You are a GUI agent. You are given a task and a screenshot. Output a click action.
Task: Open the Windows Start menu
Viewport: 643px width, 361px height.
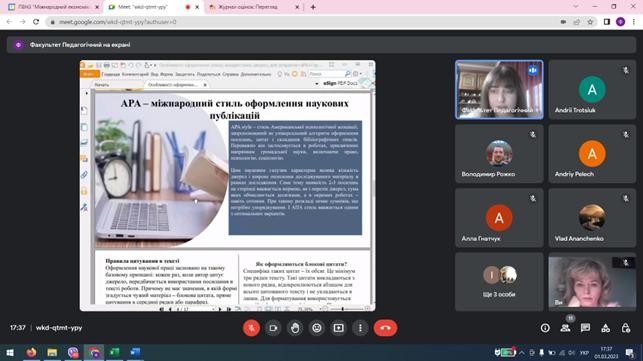10,352
